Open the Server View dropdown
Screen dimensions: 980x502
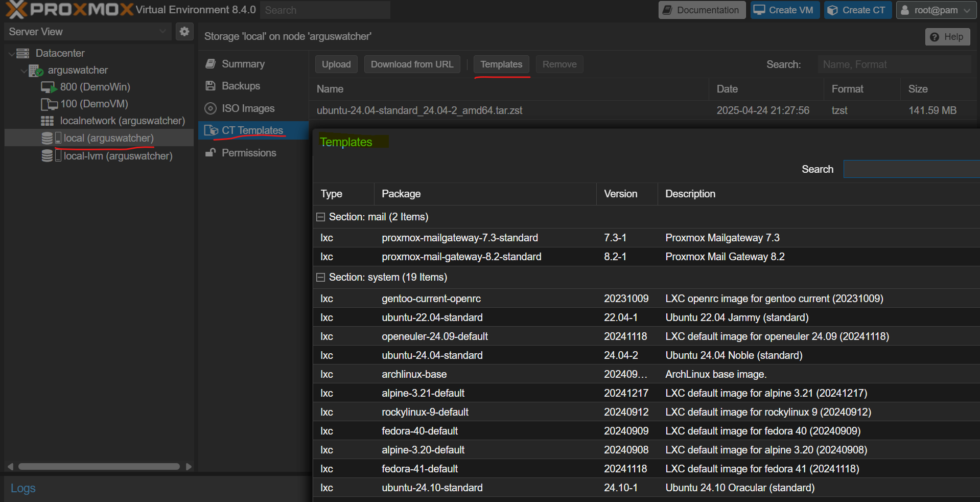(162, 32)
